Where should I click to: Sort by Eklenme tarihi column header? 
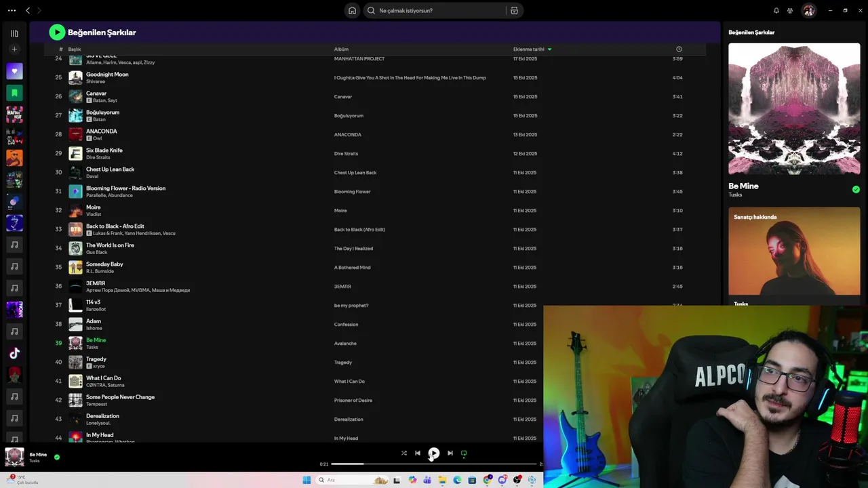click(x=532, y=49)
